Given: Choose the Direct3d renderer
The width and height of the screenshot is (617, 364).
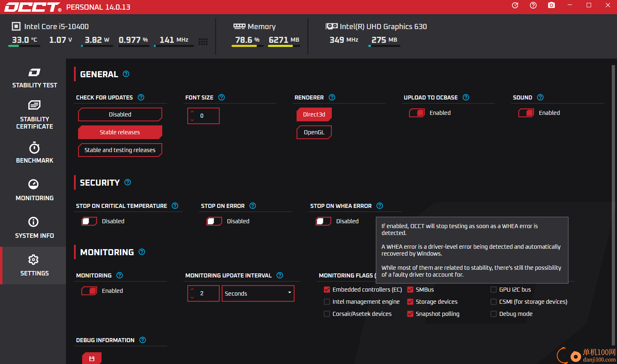Looking at the screenshot, I should pos(314,114).
